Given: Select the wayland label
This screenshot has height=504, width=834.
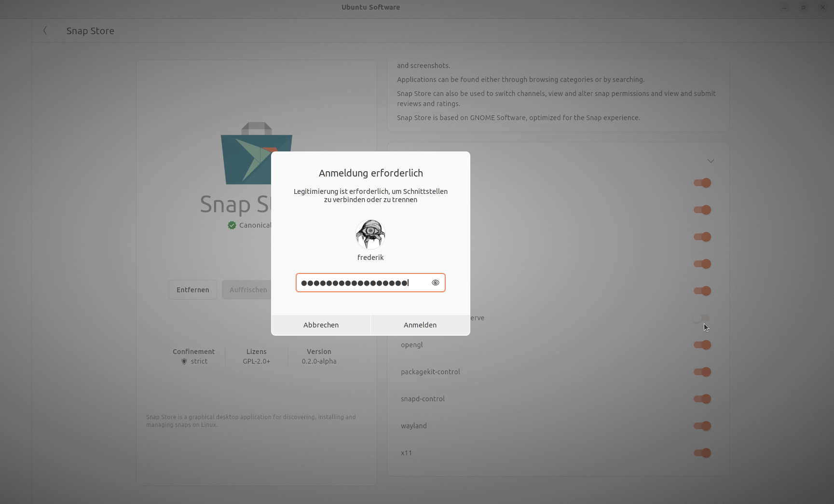Looking at the screenshot, I should click(413, 426).
